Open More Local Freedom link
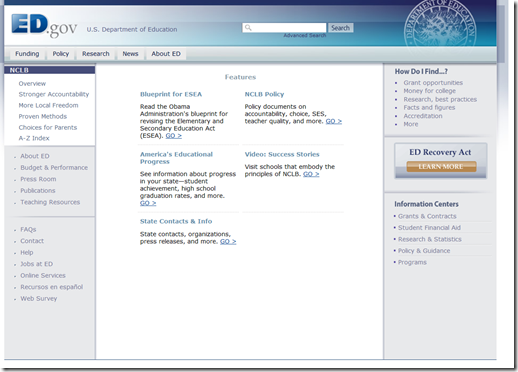The image size is (518, 372). click(x=48, y=105)
